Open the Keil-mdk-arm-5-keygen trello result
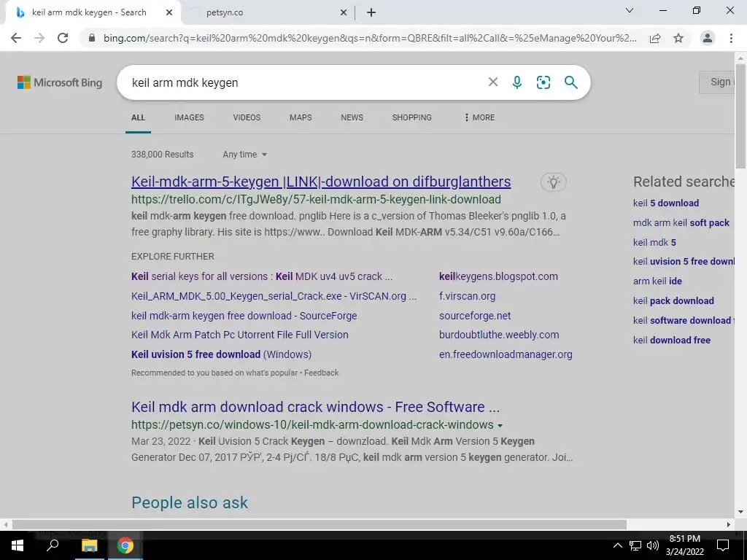Image resolution: width=747 pixels, height=560 pixels. [321, 182]
